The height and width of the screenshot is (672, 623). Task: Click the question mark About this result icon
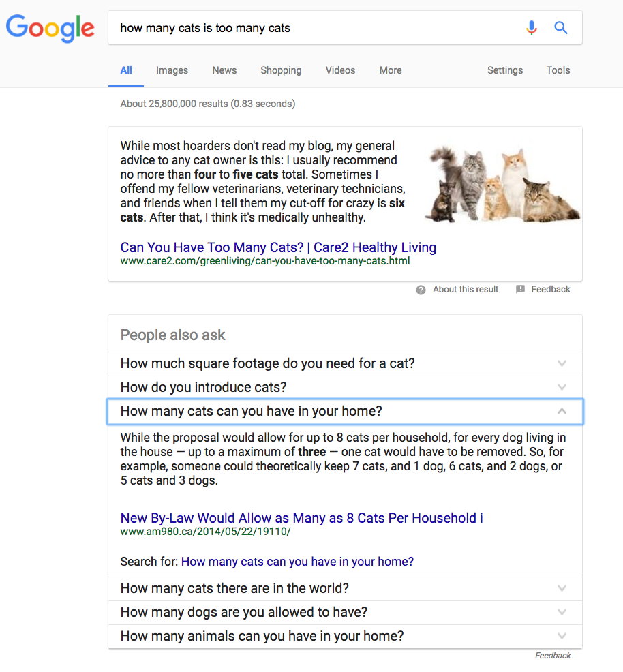pos(421,290)
